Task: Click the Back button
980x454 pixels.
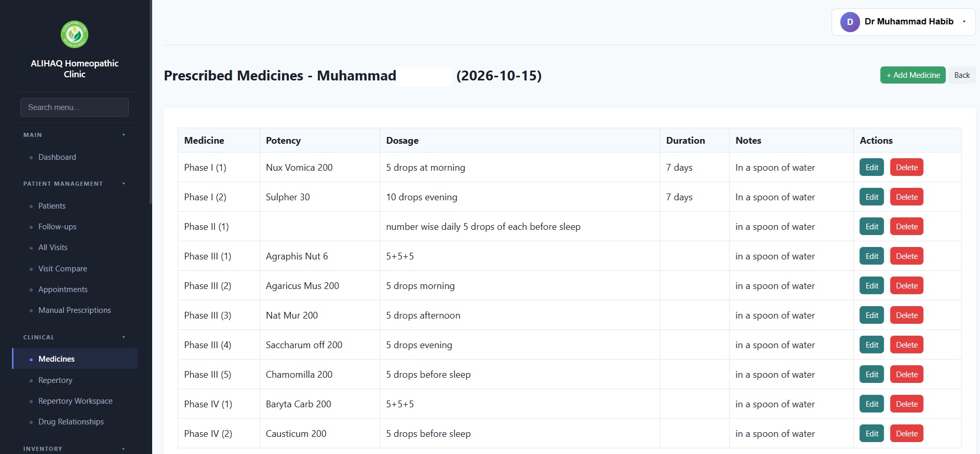Action: (962, 75)
